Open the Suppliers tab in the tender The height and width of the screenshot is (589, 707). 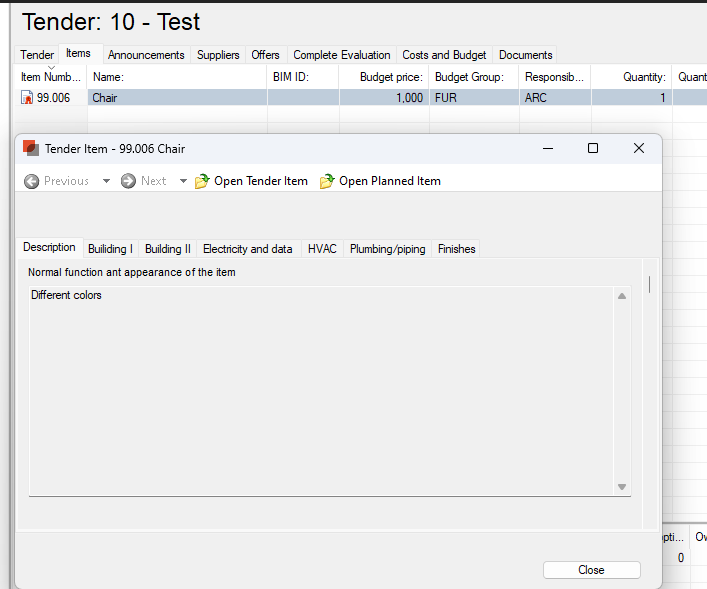[218, 55]
